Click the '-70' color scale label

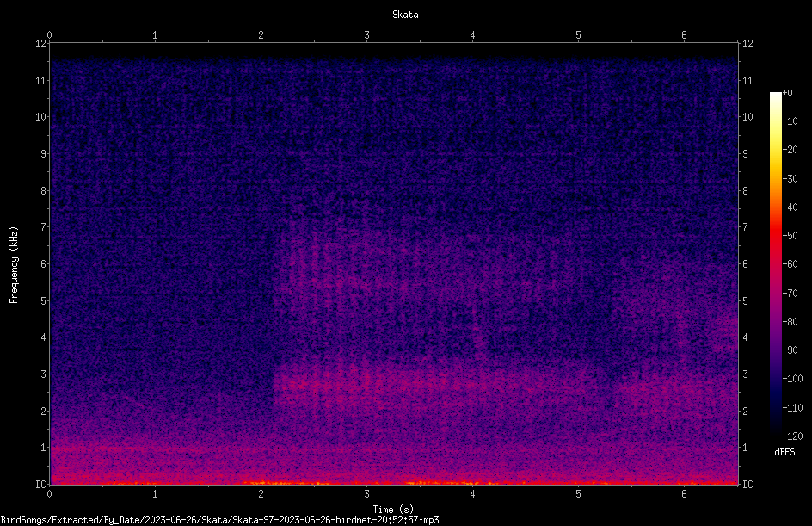[790, 294]
